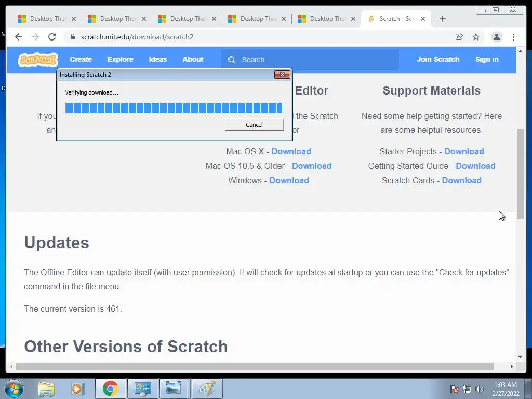Open the Ideas menu item
The width and height of the screenshot is (532, 399).
[158, 59]
